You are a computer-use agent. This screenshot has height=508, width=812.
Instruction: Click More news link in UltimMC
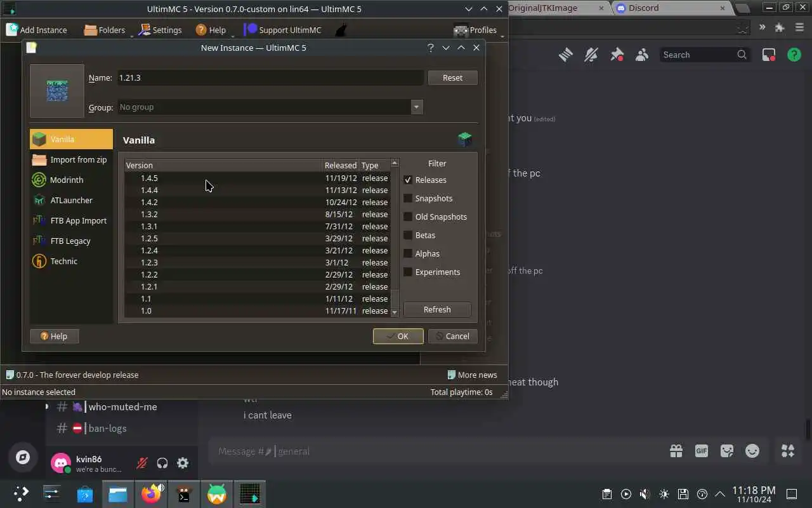(473, 375)
